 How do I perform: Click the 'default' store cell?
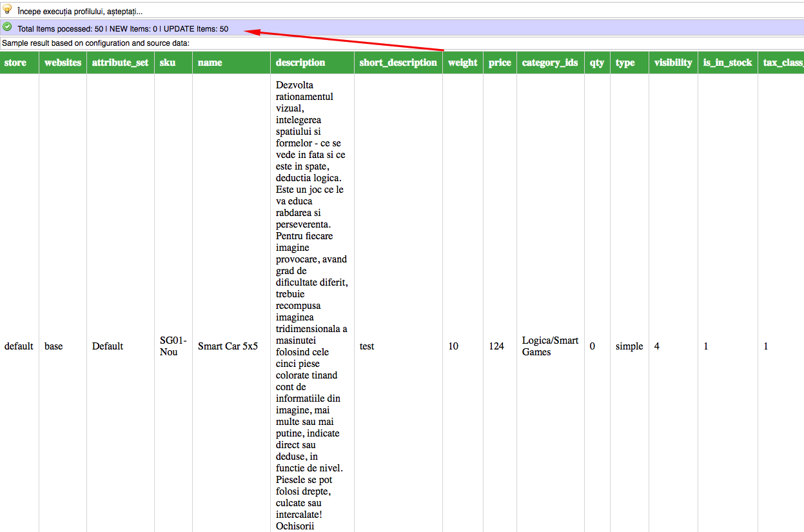point(19,346)
